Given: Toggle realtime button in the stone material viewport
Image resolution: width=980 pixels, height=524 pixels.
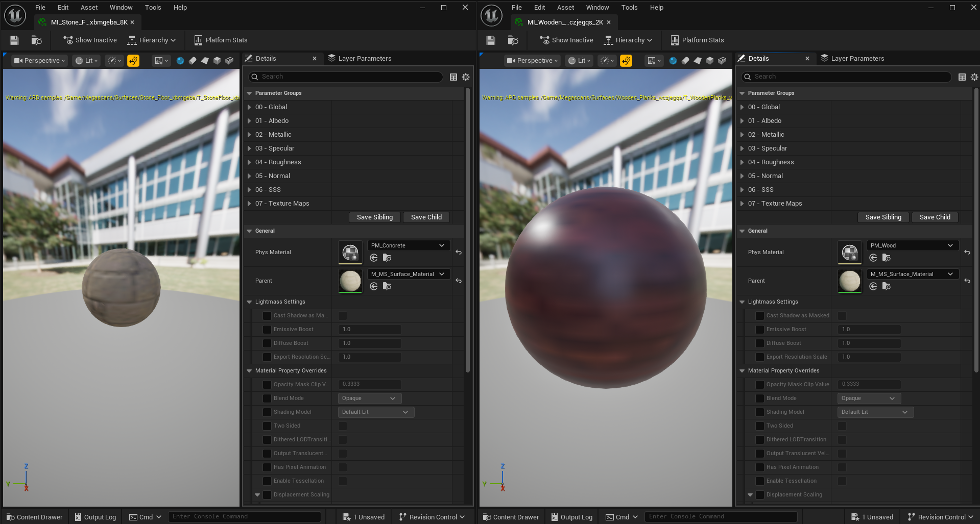Looking at the screenshot, I should click(133, 61).
